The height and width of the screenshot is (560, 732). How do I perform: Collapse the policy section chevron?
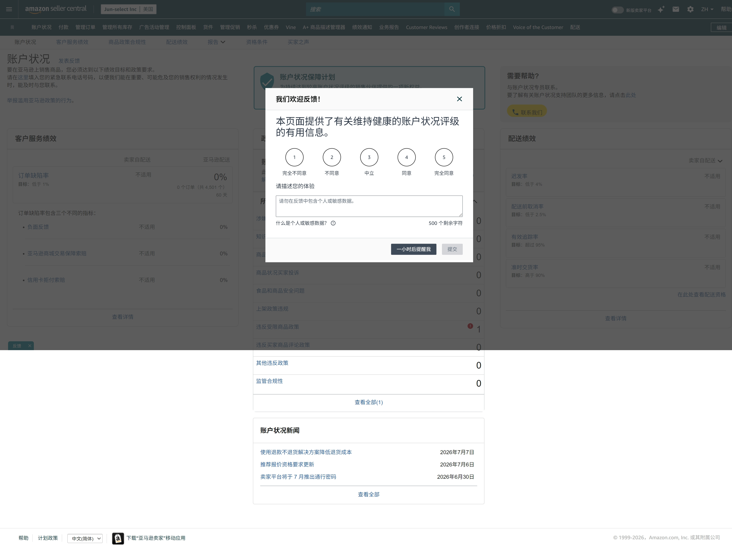click(475, 201)
